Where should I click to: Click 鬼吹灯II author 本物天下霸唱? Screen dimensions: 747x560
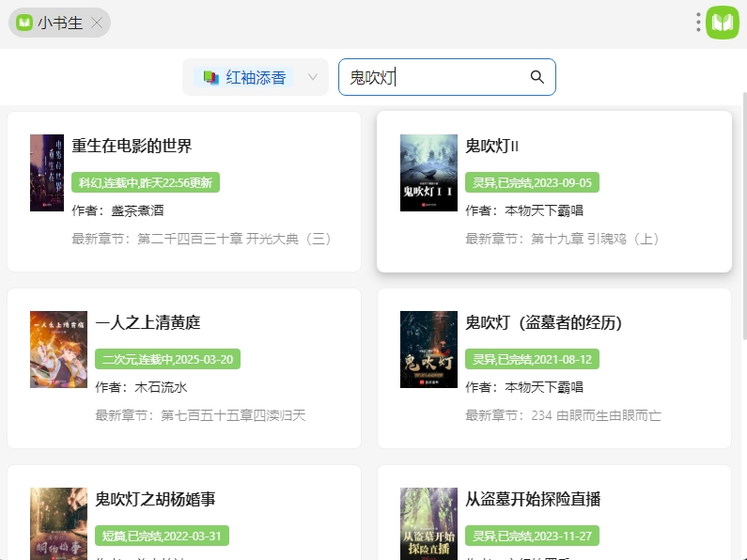click(544, 210)
